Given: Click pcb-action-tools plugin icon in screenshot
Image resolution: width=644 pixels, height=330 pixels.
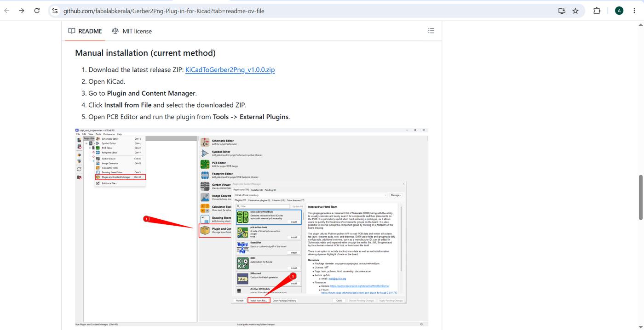Looking at the screenshot, I should click(242, 233).
